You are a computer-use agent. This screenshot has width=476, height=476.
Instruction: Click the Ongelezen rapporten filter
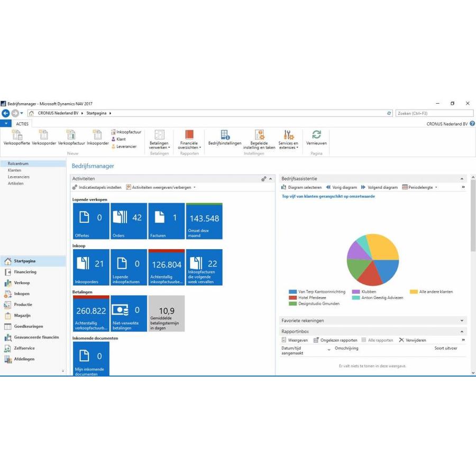[x=335, y=340]
